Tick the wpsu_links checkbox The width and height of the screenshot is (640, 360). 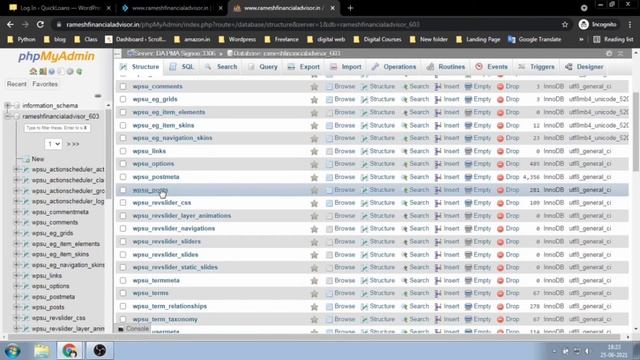coord(123,151)
